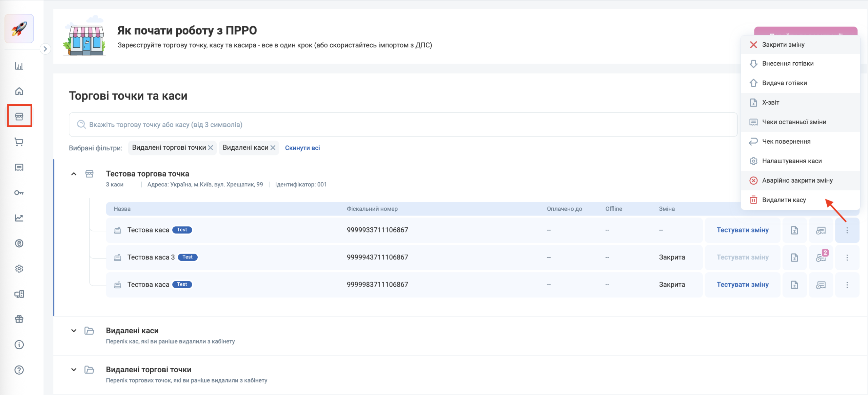Expand the Видалені торгові точки section
868x395 pixels.
[74, 370]
